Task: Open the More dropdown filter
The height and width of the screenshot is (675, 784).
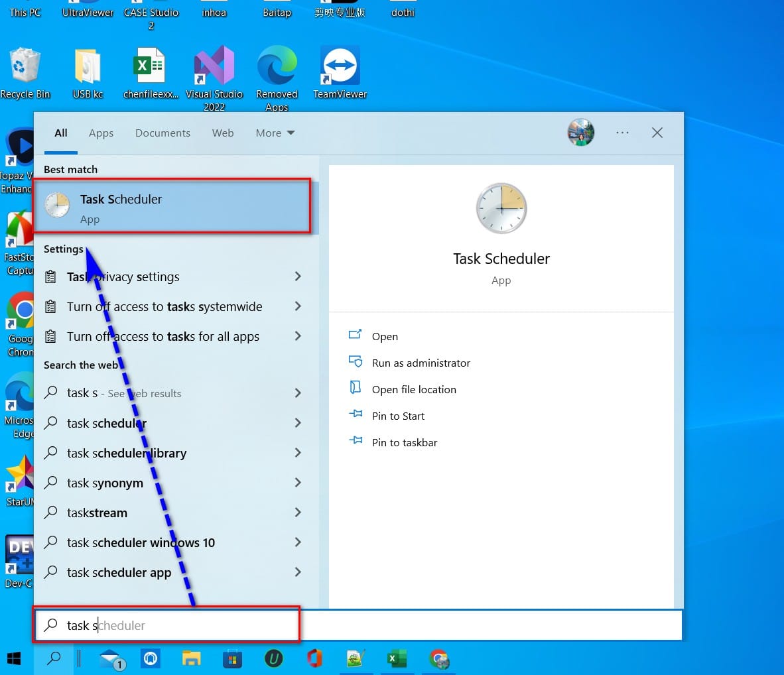Action: [x=275, y=133]
